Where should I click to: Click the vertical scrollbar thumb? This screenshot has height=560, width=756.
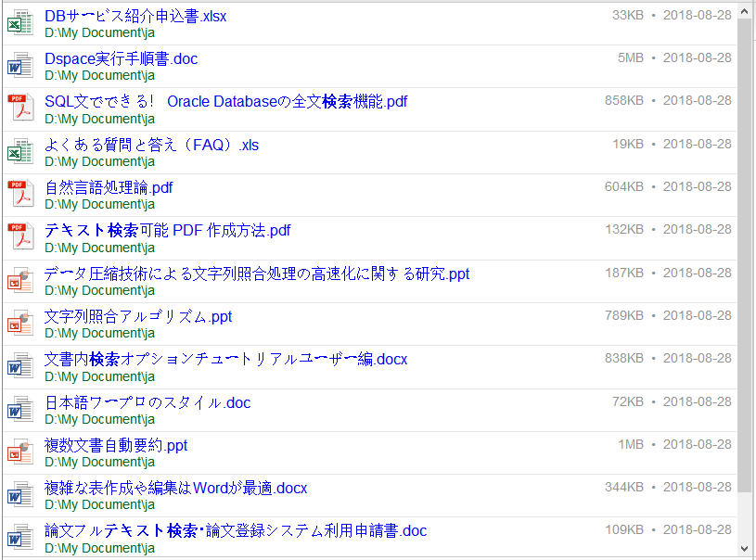click(745, 255)
